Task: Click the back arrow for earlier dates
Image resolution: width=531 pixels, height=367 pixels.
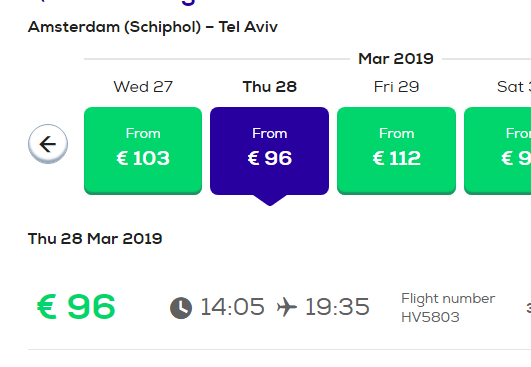Action: coord(48,144)
